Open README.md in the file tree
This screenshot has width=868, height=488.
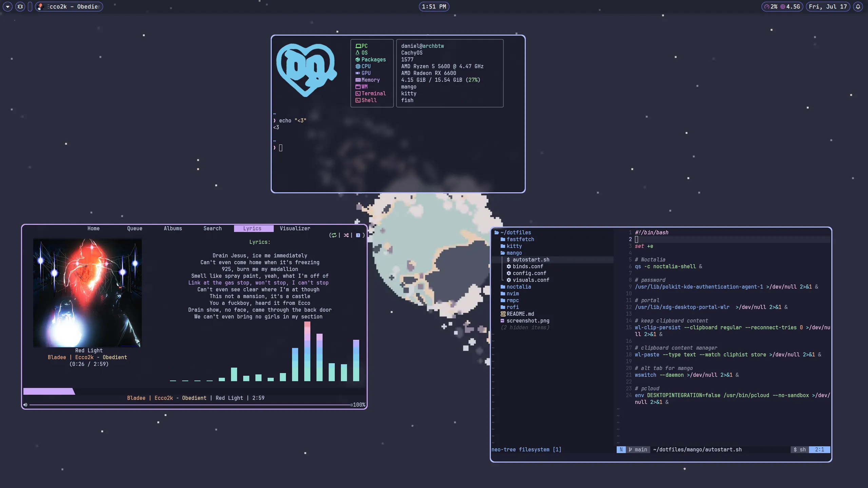point(517,314)
